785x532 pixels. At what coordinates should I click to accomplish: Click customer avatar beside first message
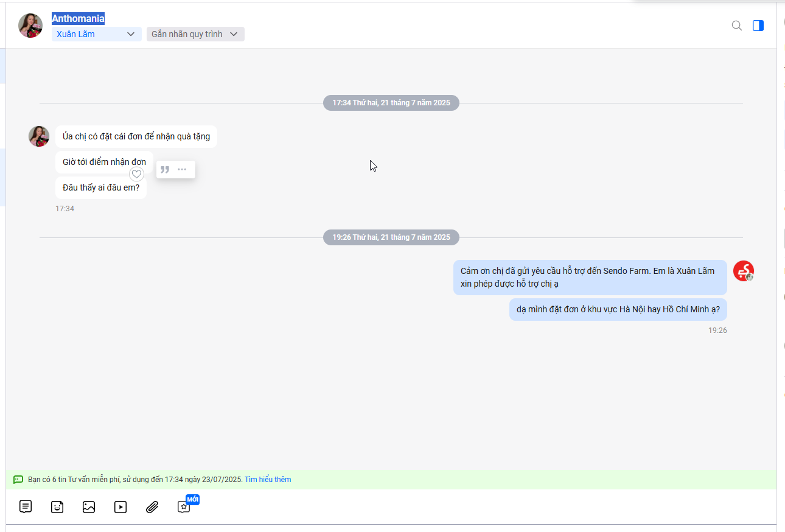point(39,136)
